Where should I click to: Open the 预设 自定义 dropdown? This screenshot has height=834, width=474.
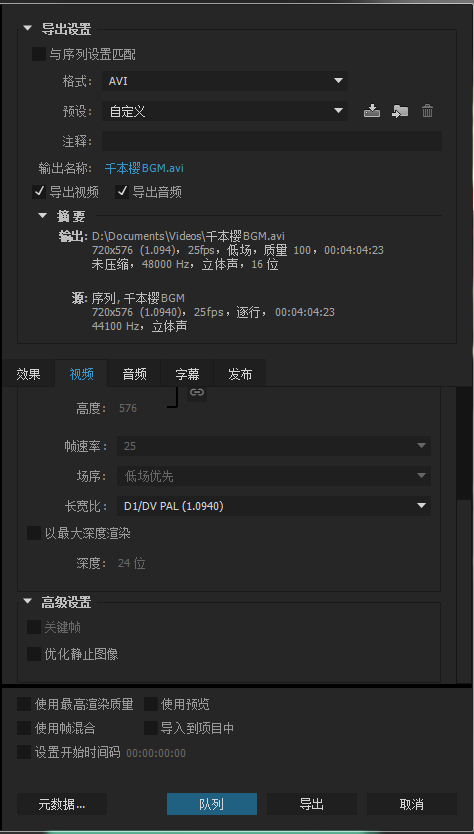(x=224, y=111)
